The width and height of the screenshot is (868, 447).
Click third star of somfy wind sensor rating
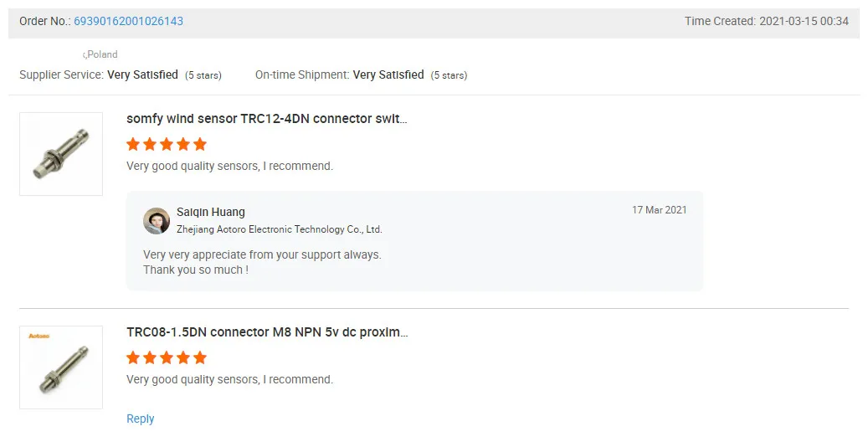pyautogui.click(x=167, y=144)
